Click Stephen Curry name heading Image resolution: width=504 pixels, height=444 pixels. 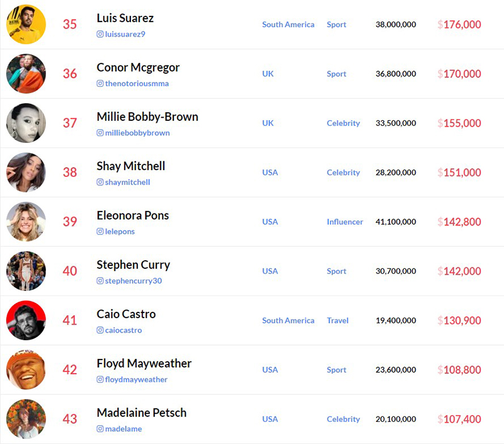point(134,265)
